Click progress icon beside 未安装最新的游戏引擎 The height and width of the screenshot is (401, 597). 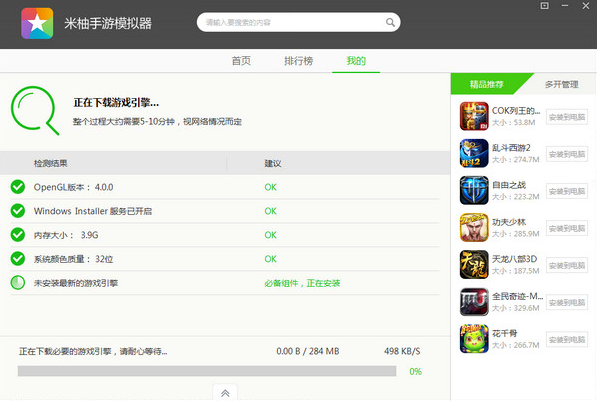pyautogui.click(x=18, y=283)
